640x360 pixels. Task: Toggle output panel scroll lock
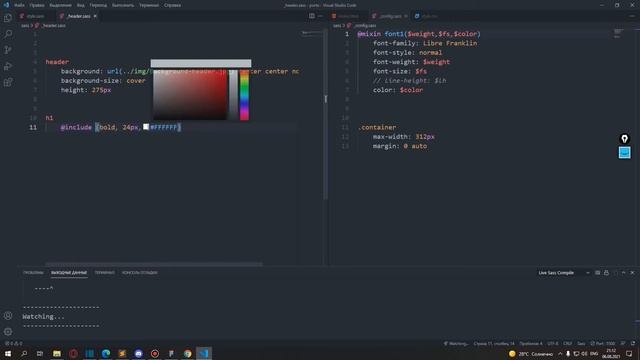[606, 273]
